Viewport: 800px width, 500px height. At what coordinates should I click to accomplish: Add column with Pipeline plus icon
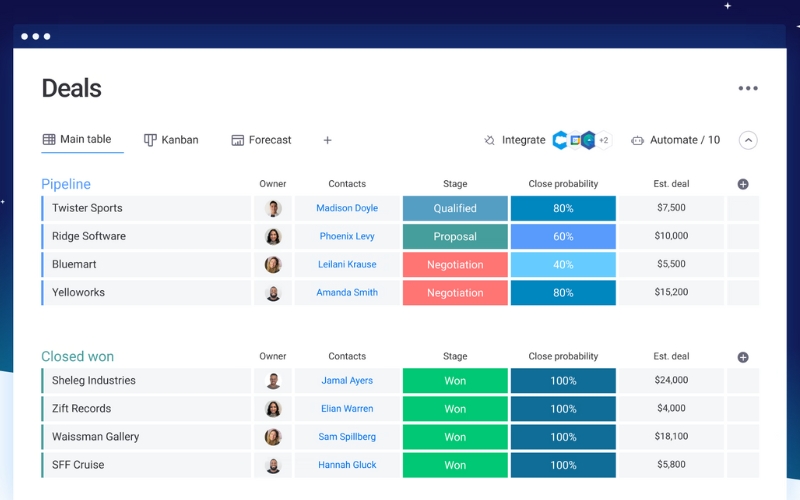coord(743,184)
